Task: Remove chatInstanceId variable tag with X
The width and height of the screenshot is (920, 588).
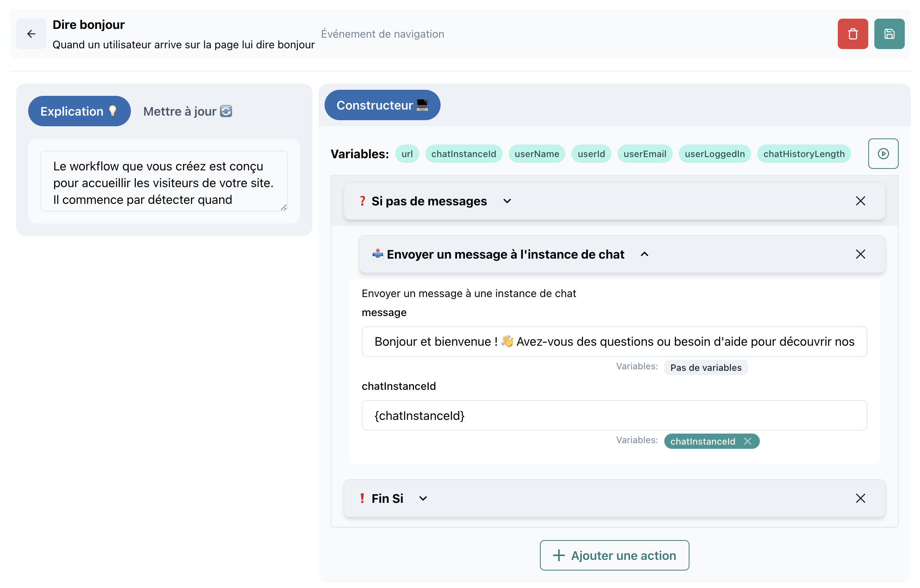Action: (747, 441)
